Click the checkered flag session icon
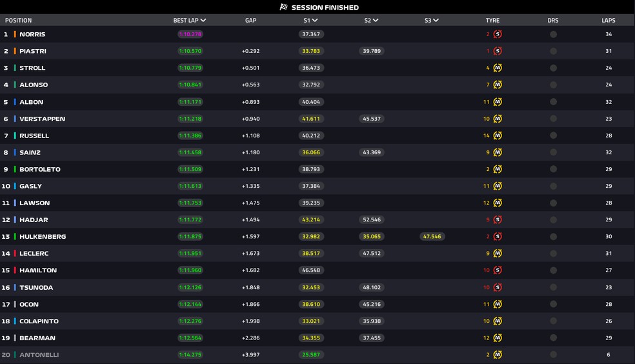The height and width of the screenshot is (364, 635). click(x=283, y=7)
